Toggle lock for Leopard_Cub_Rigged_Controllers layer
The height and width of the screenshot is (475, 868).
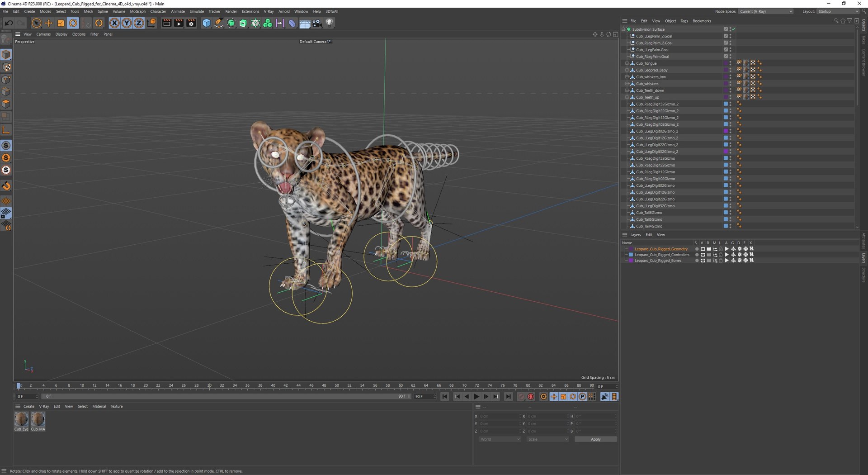coord(721,255)
